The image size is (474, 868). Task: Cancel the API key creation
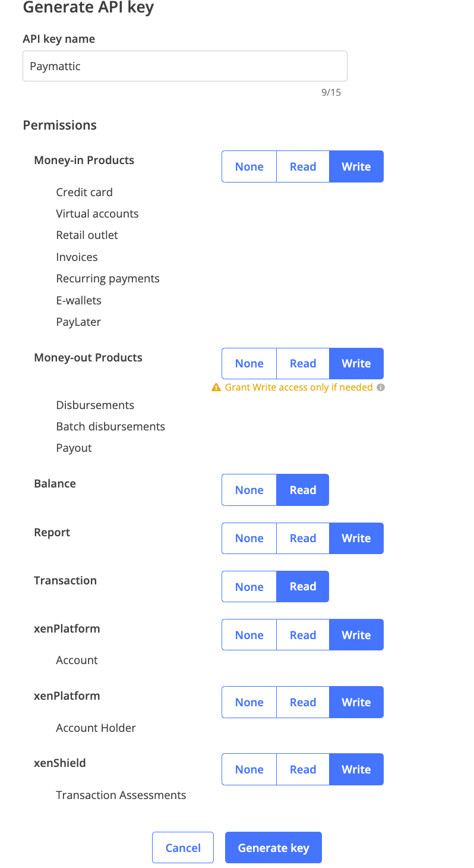[x=183, y=847]
